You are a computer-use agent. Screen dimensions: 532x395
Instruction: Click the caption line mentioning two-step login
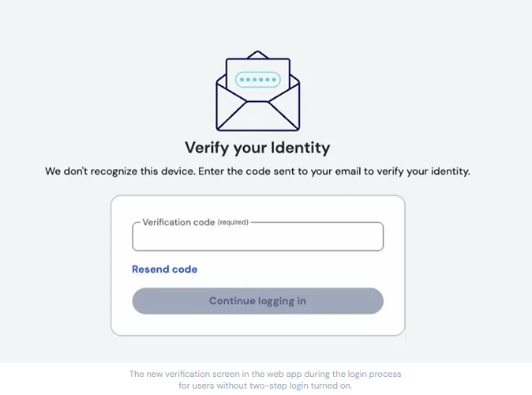(265, 386)
